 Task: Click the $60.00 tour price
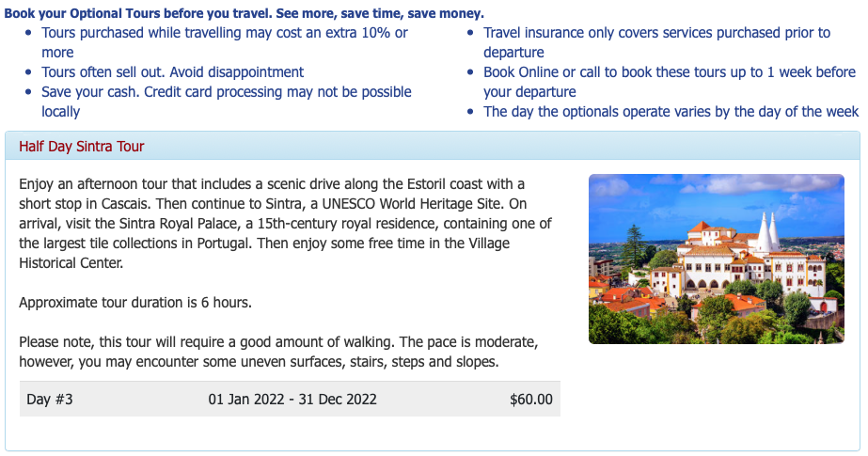click(531, 399)
